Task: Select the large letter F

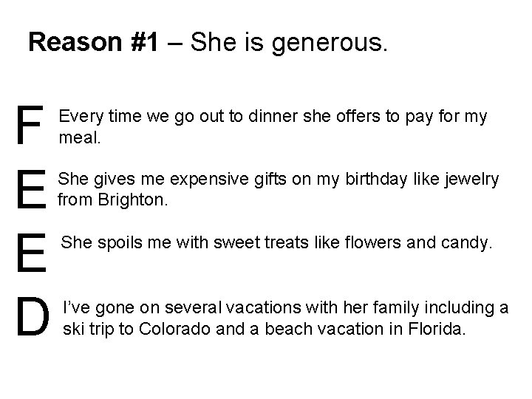Action: pos(30,125)
